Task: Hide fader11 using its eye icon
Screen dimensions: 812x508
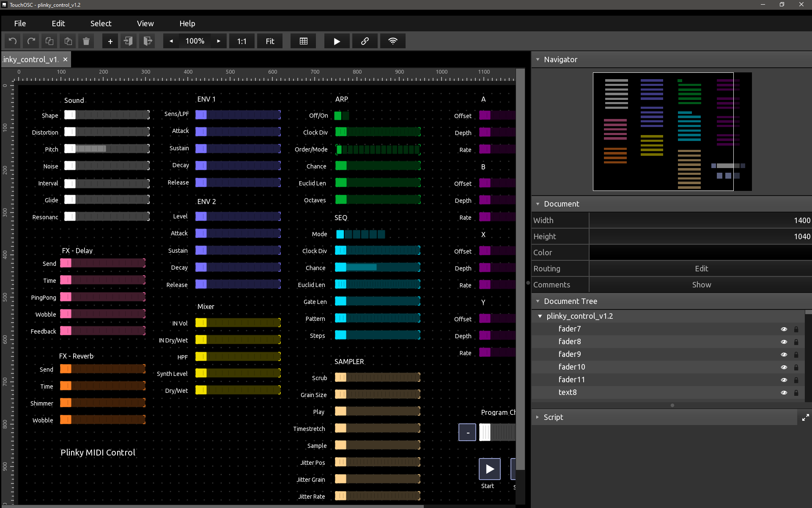Action: 784,380
